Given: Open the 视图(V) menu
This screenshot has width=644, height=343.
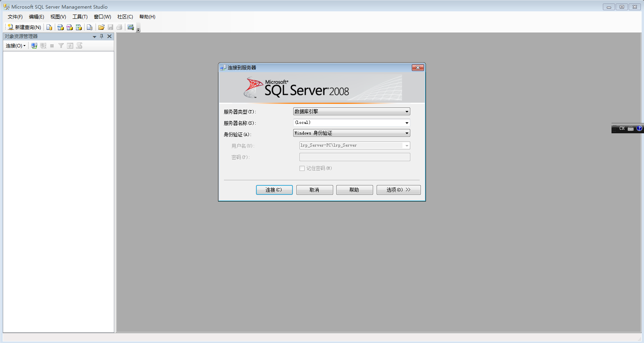Looking at the screenshot, I should click(58, 17).
